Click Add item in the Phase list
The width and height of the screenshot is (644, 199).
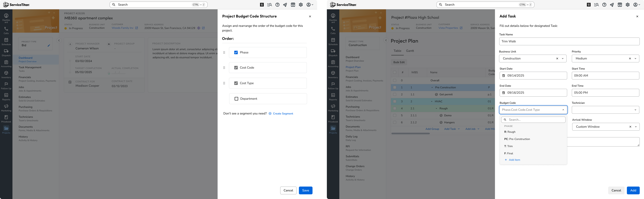512,160
